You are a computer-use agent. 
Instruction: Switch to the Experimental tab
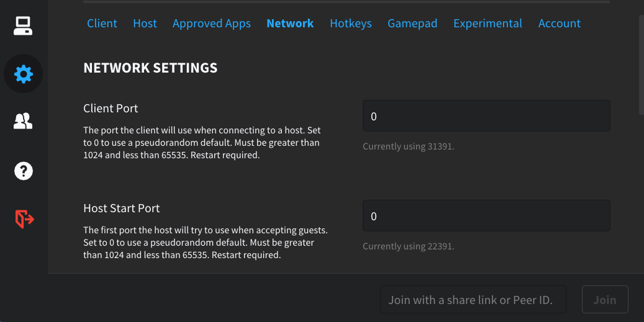488,24
